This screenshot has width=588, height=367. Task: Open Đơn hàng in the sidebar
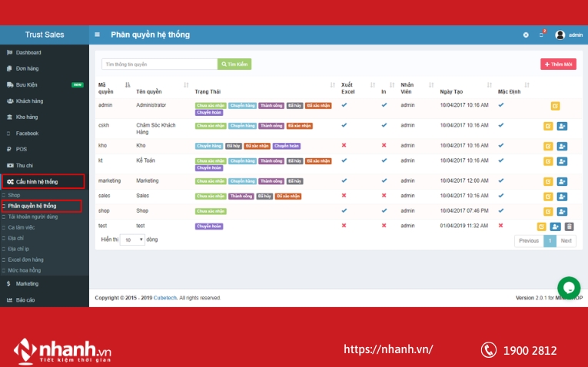45,68
